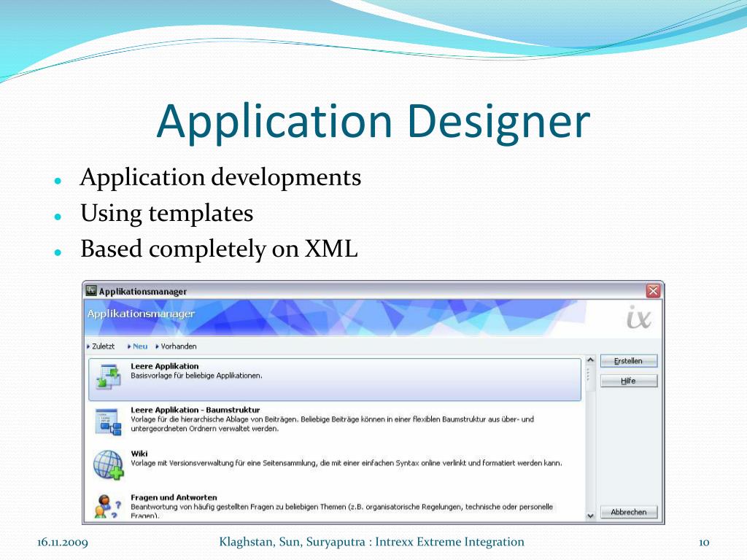Select 'Leere Applikation - Baumstruktur' title
The image size is (747, 560).
click(x=196, y=410)
